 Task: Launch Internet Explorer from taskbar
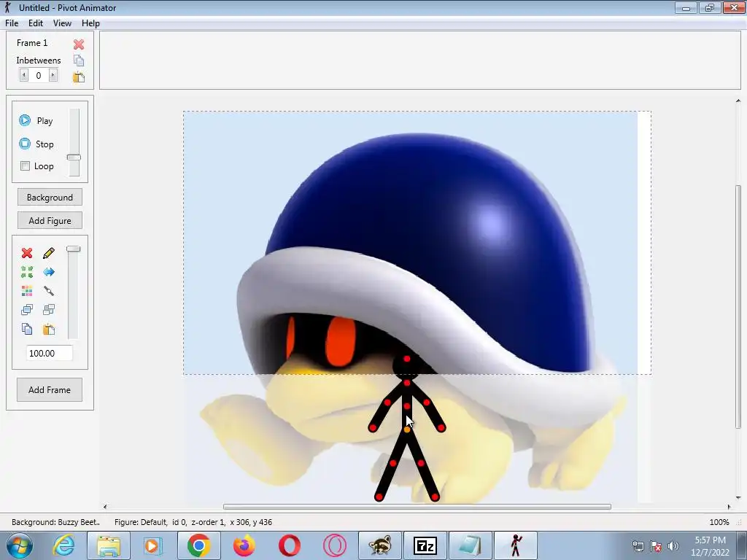(x=64, y=545)
